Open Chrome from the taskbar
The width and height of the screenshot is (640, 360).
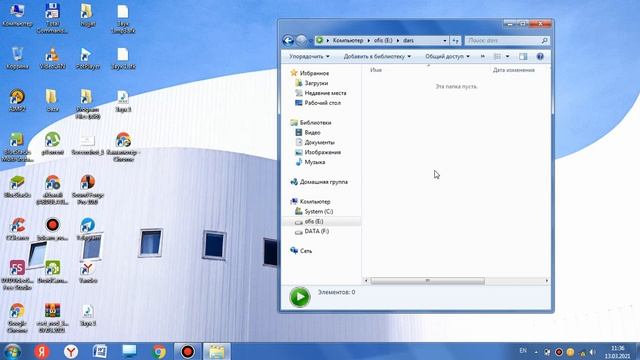coord(159,351)
